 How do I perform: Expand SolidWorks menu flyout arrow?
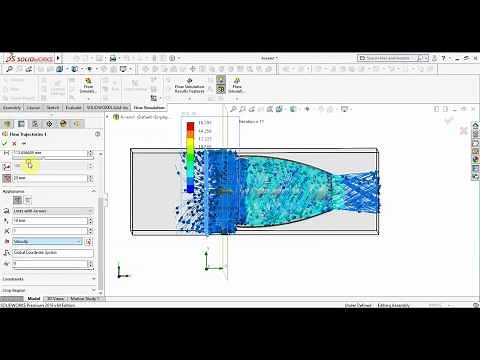tap(58, 58)
